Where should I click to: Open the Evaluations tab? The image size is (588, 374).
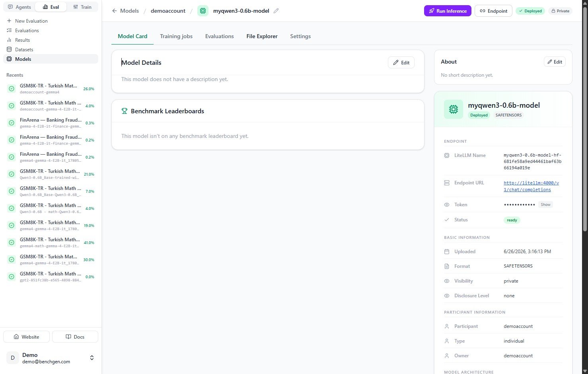[x=220, y=36]
